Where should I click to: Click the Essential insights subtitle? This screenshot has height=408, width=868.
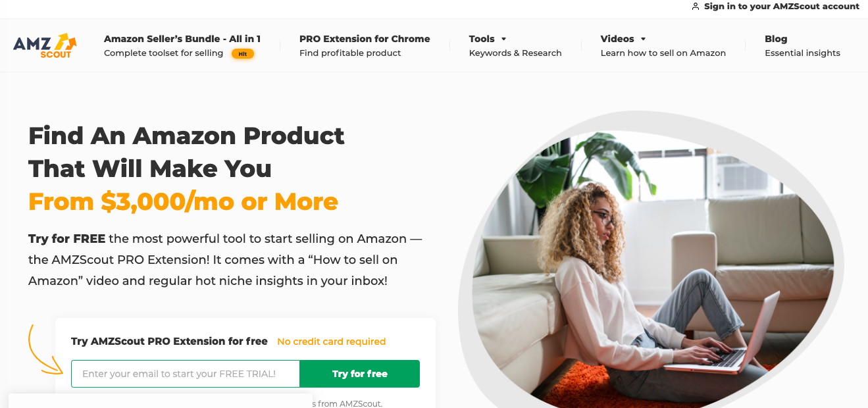tap(802, 53)
